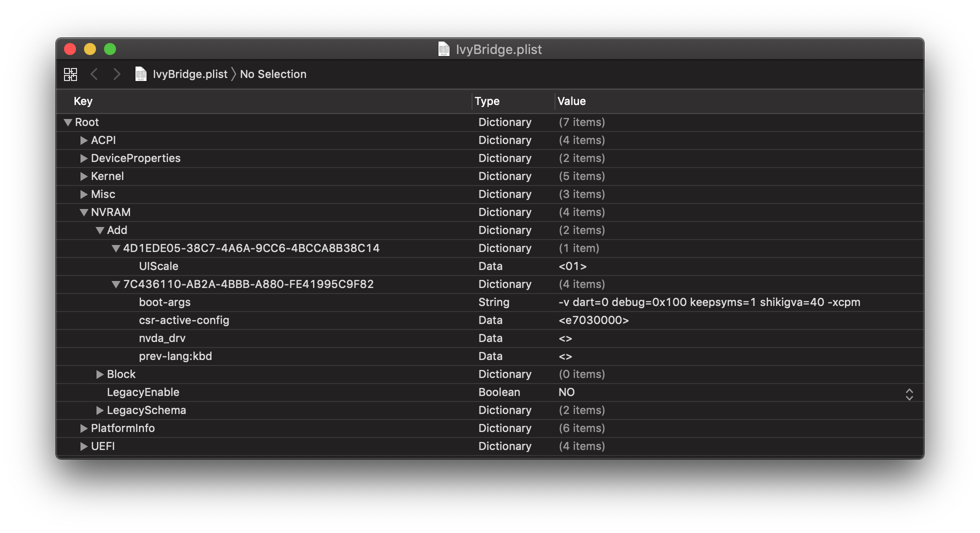Minimize the window with the yellow button
The image size is (980, 533).
(90, 49)
